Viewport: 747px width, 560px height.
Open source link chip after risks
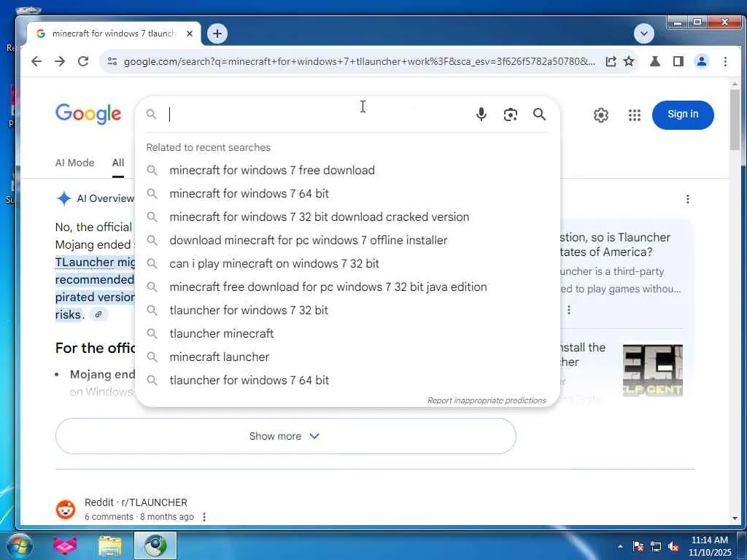(98, 314)
